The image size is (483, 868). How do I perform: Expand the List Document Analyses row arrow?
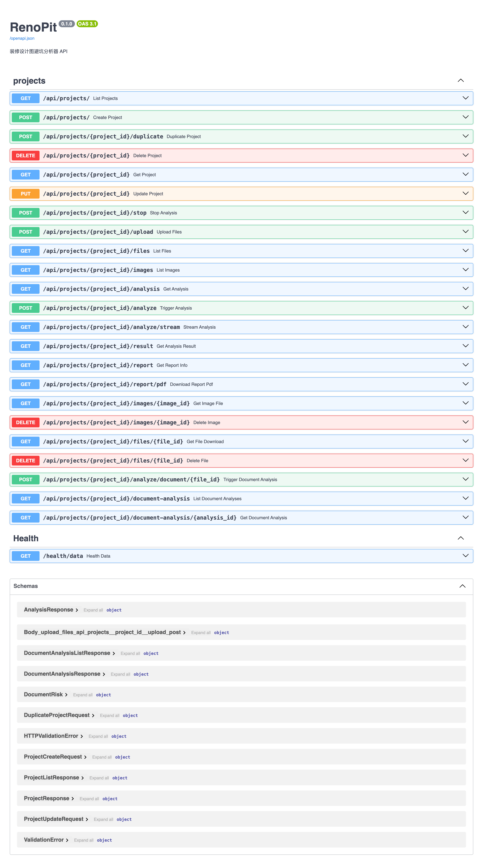(465, 498)
